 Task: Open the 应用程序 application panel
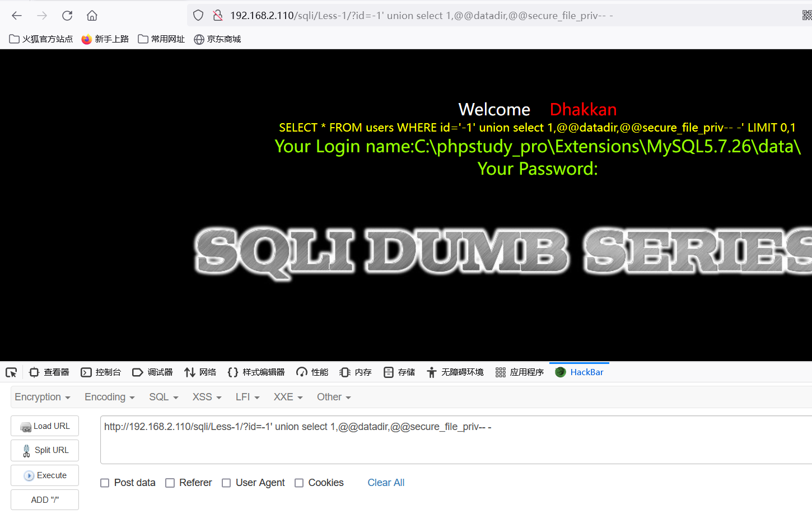(520, 372)
